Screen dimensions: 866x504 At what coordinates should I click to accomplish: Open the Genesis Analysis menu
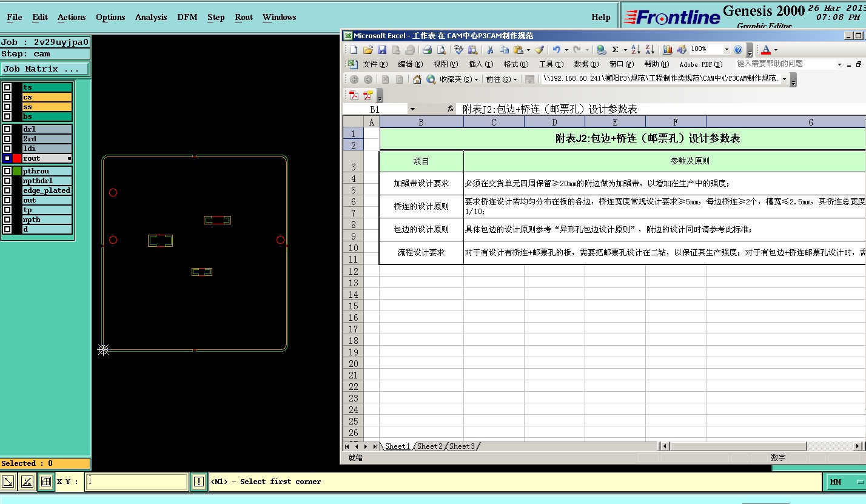[151, 17]
